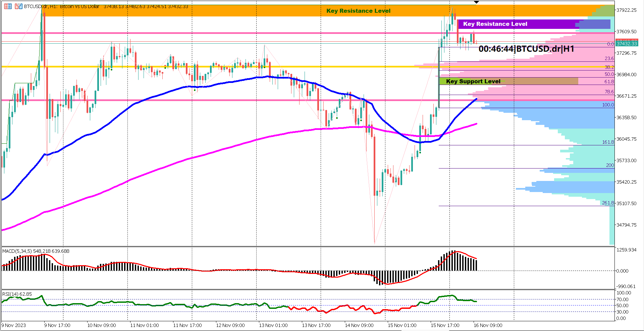Click the 1259.934 MACD scale value
The height and width of the screenshot is (331, 644).
click(x=626, y=250)
